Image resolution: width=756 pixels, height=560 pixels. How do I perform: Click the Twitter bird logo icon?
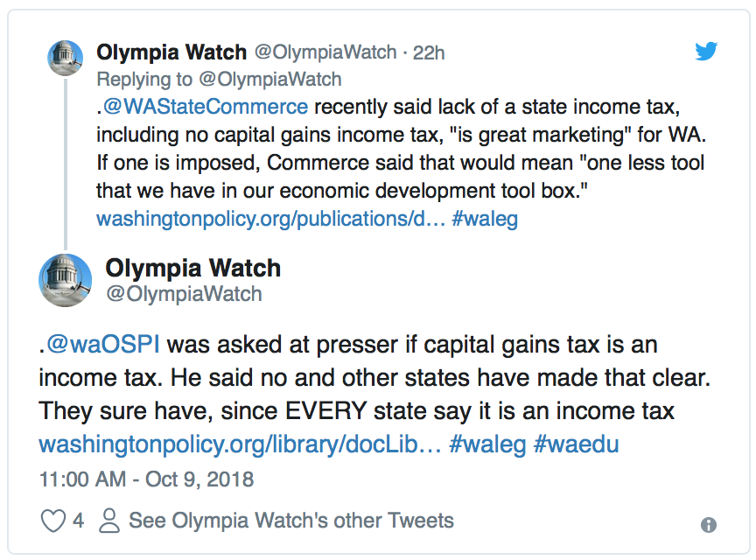(706, 51)
